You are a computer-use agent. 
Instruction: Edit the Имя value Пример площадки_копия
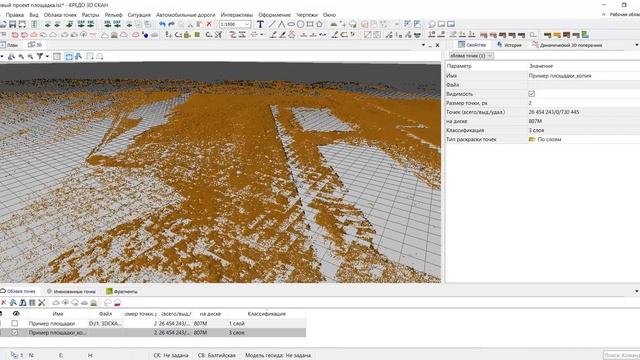pos(560,76)
